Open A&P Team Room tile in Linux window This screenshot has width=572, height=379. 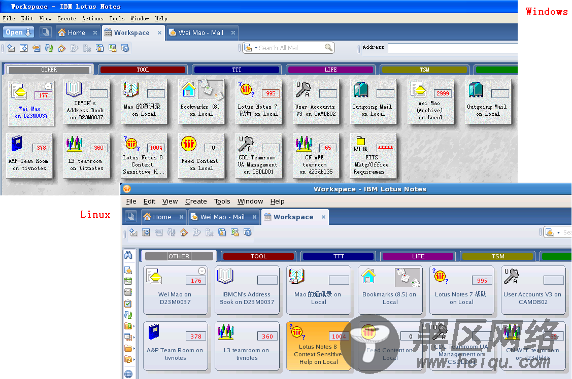(x=175, y=345)
